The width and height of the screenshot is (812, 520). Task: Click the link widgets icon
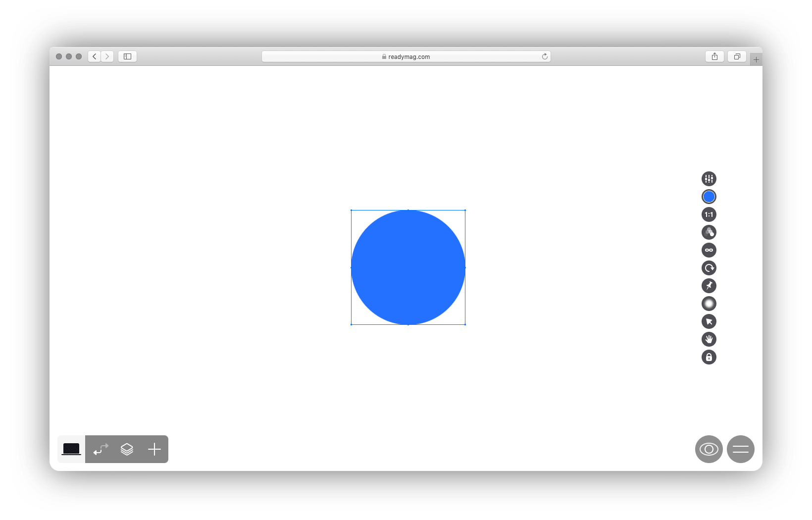709,250
